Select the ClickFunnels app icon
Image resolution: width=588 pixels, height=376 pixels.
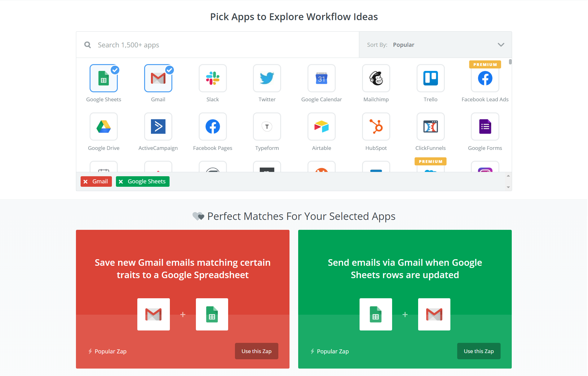point(431,126)
